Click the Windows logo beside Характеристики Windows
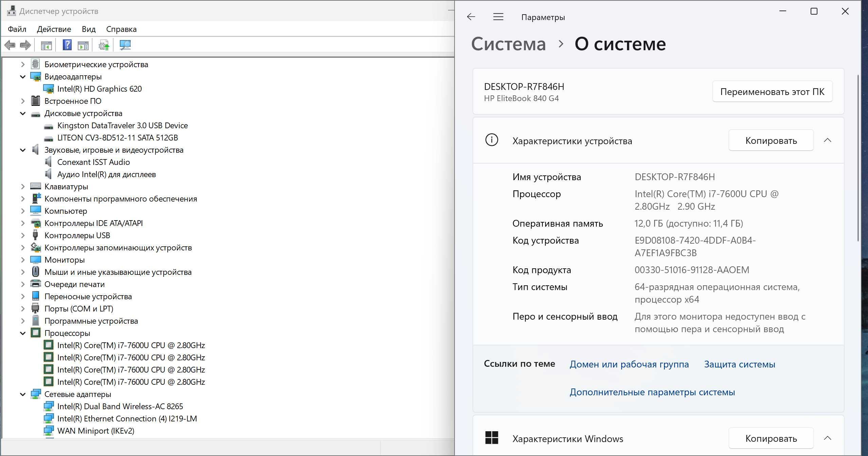The height and width of the screenshot is (456, 868). point(492,438)
